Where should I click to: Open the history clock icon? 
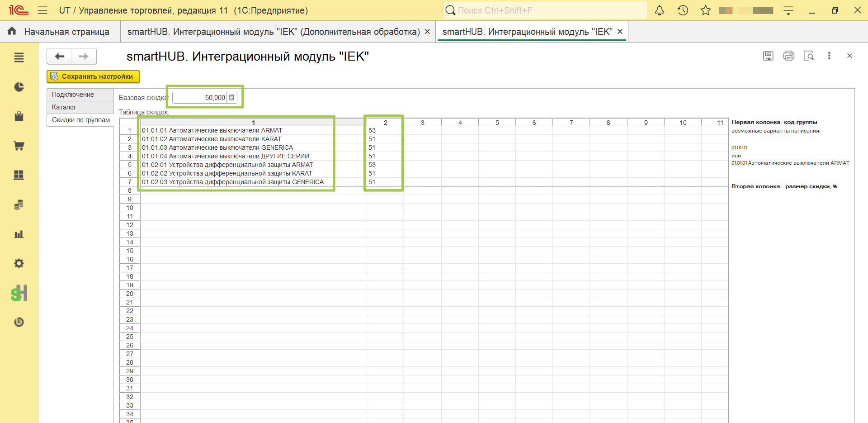pyautogui.click(x=683, y=10)
